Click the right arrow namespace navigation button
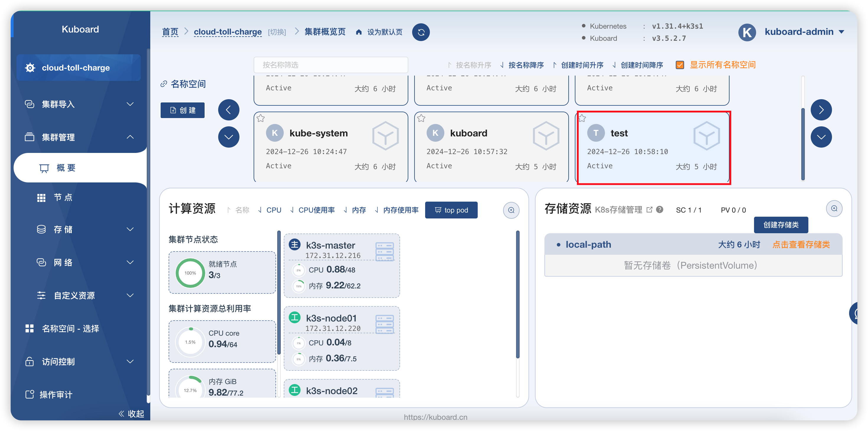Screen dimensions: 868x431 (821, 110)
